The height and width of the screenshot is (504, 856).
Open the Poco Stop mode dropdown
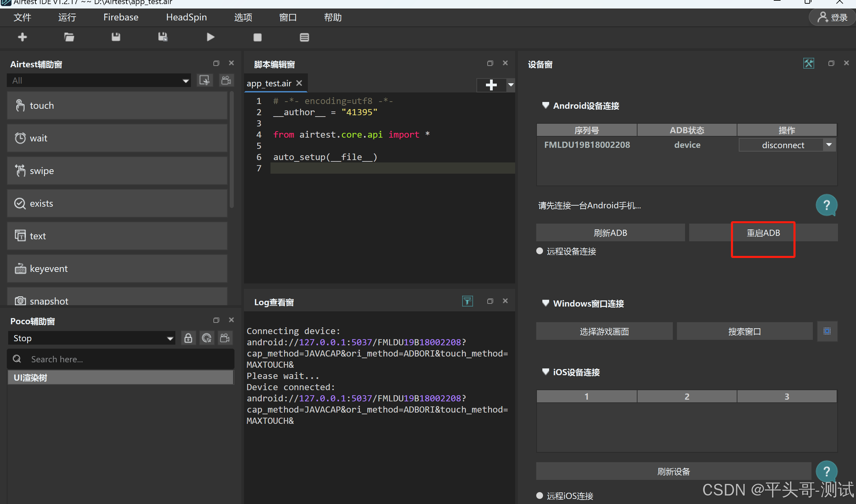tap(91, 338)
